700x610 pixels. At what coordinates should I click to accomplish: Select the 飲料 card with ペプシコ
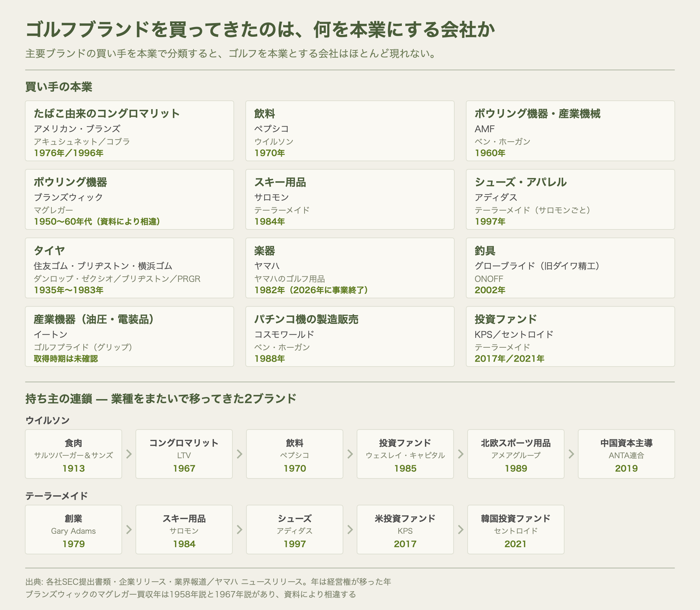[x=350, y=131]
